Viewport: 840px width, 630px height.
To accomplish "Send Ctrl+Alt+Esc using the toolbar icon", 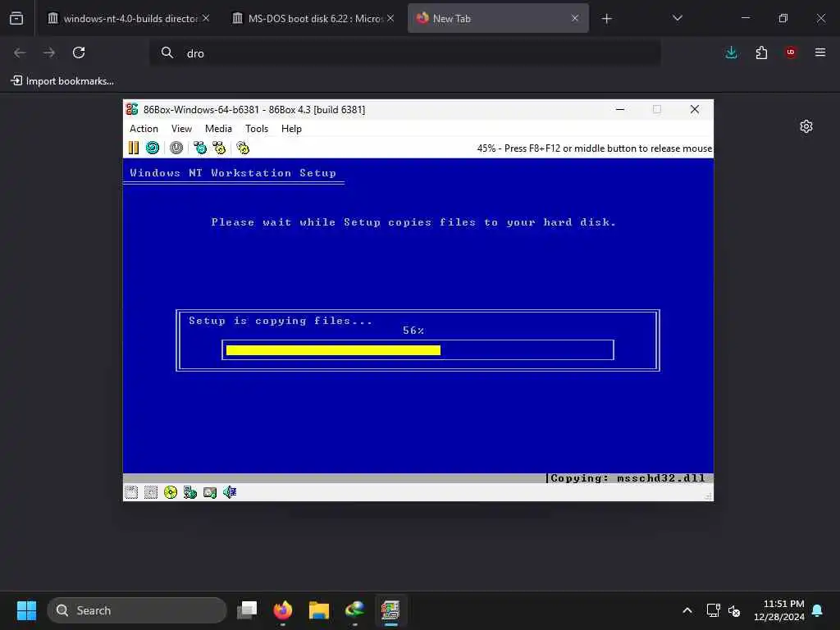I will pyautogui.click(x=219, y=148).
